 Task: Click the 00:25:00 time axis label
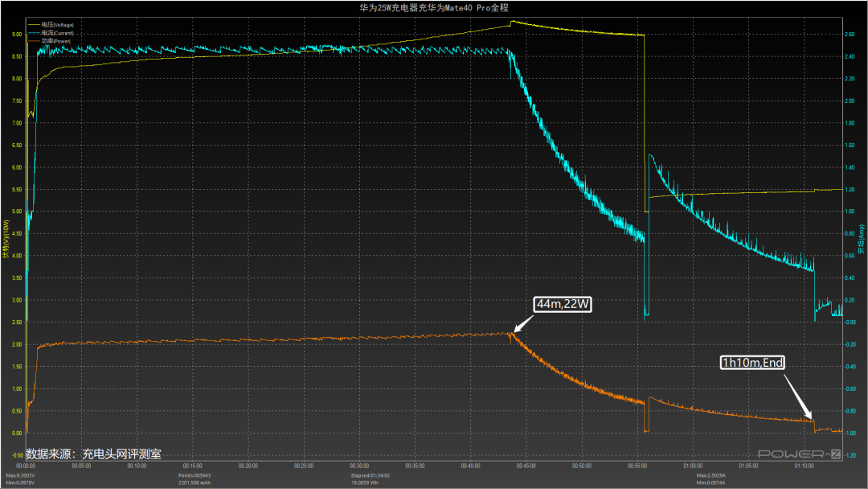click(x=304, y=466)
